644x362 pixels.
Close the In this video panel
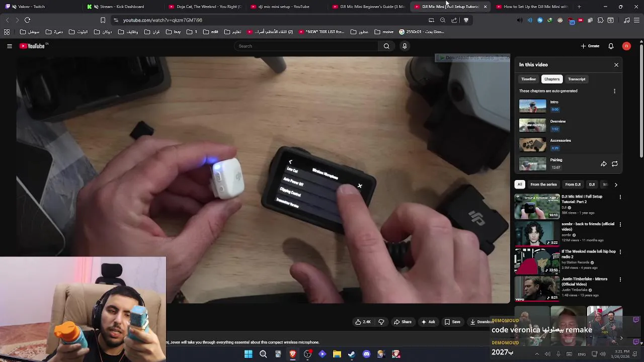coord(616,65)
